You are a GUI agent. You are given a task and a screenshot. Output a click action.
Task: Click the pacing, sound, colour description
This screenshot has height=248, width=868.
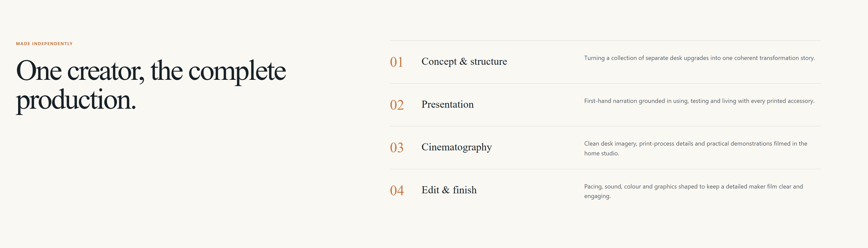(693, 191)
